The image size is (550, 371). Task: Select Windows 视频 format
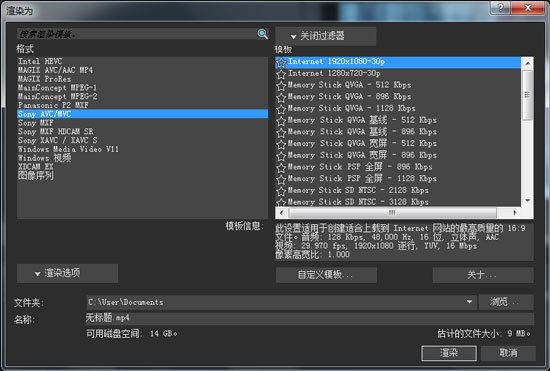[x=142, y=158]
